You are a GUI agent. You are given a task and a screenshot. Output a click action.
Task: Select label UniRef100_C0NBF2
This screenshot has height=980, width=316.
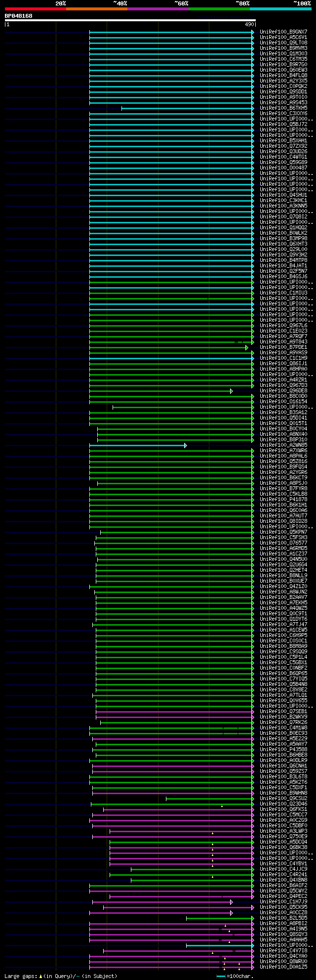[x=283, y=668]
